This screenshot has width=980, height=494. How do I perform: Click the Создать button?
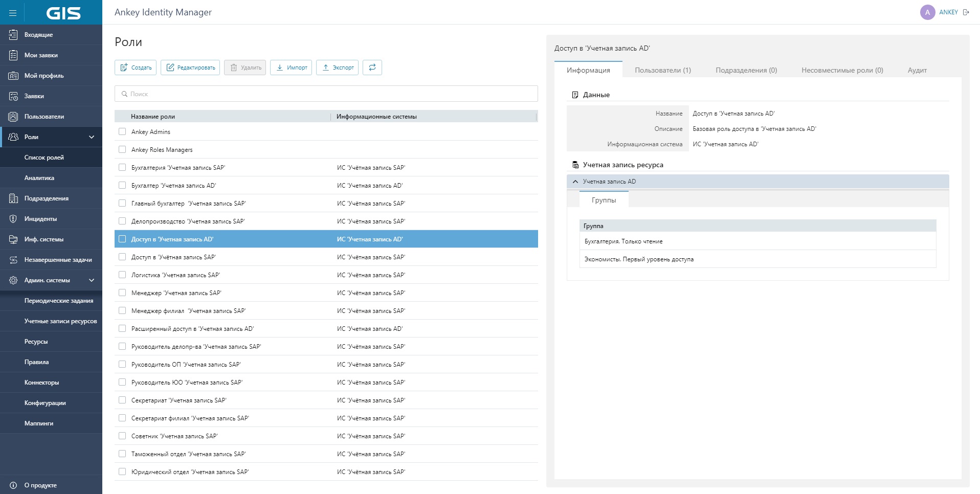(136, 68)
